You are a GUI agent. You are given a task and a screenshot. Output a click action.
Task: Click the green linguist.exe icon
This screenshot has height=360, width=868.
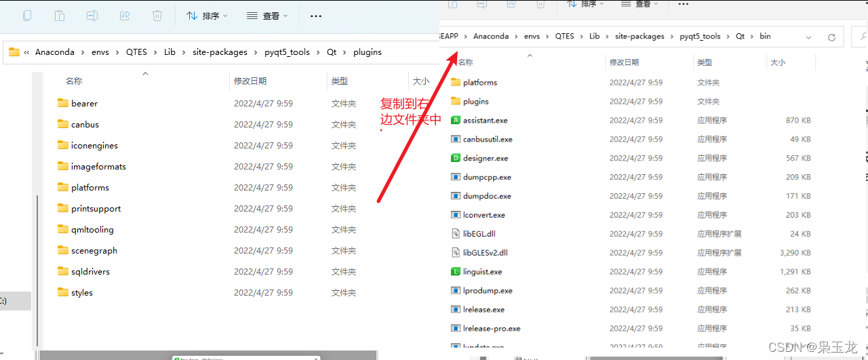click(456, 271)
